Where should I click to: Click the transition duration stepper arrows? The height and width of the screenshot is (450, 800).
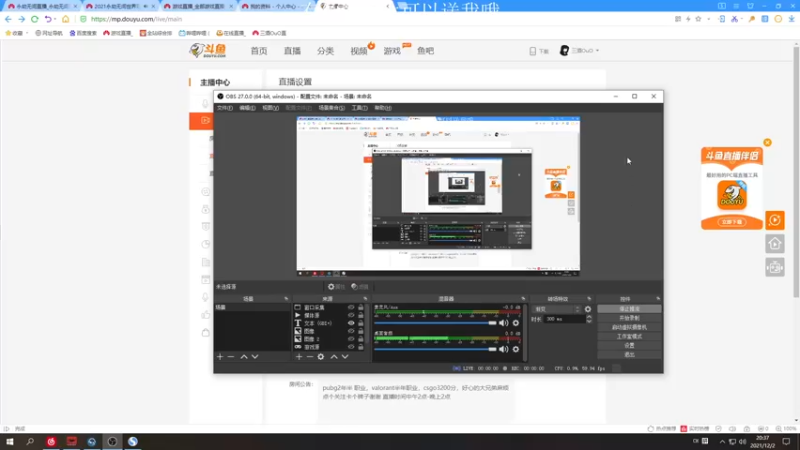click(589, 319)
